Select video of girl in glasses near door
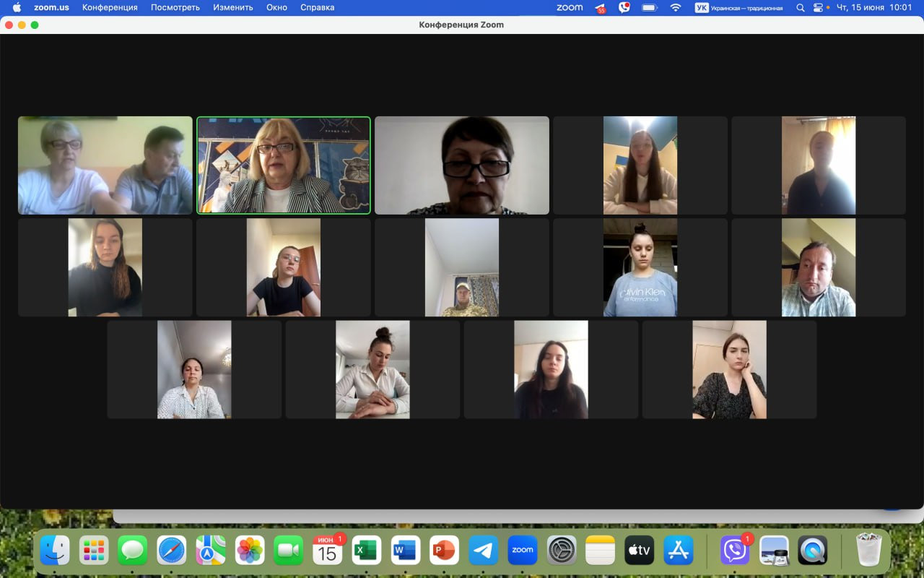The image size is (924, 578). click(284, 267)
